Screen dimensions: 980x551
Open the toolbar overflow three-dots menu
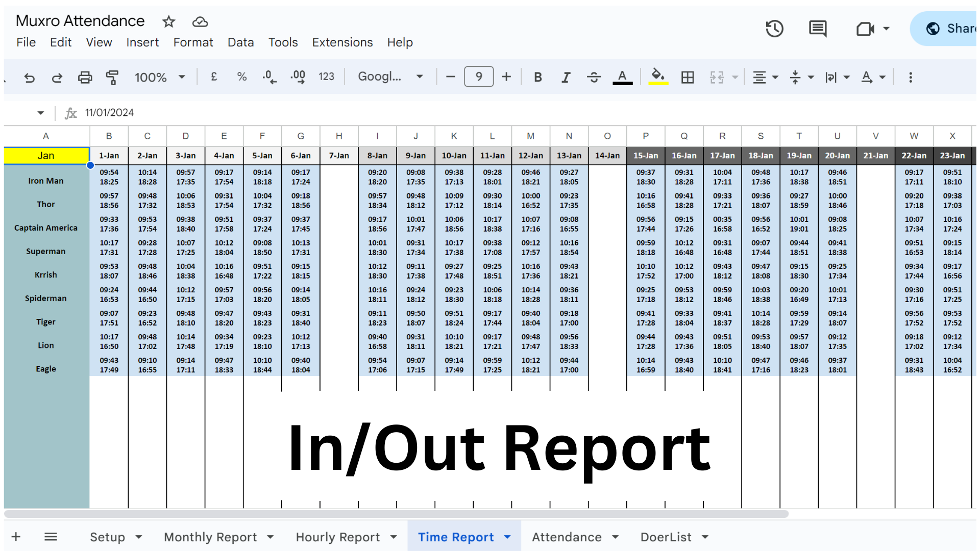pyautogui.click(x=911, y=78)
